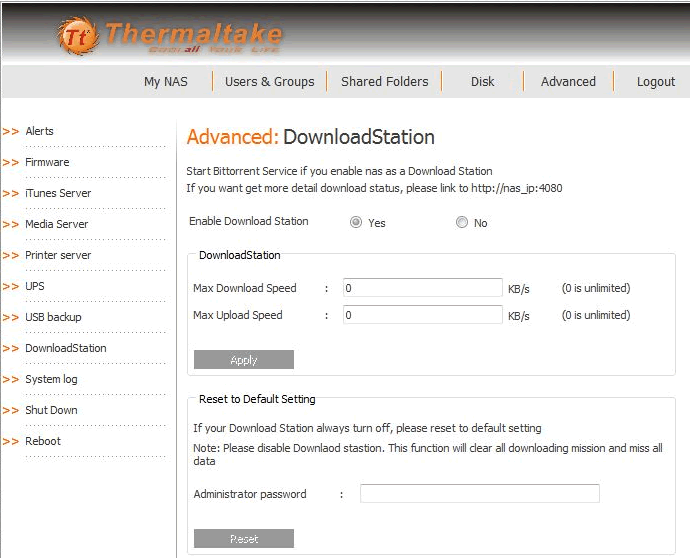Open DownloadStation in the sidebar
Screen dimensions: 690x558
point(66,349)
